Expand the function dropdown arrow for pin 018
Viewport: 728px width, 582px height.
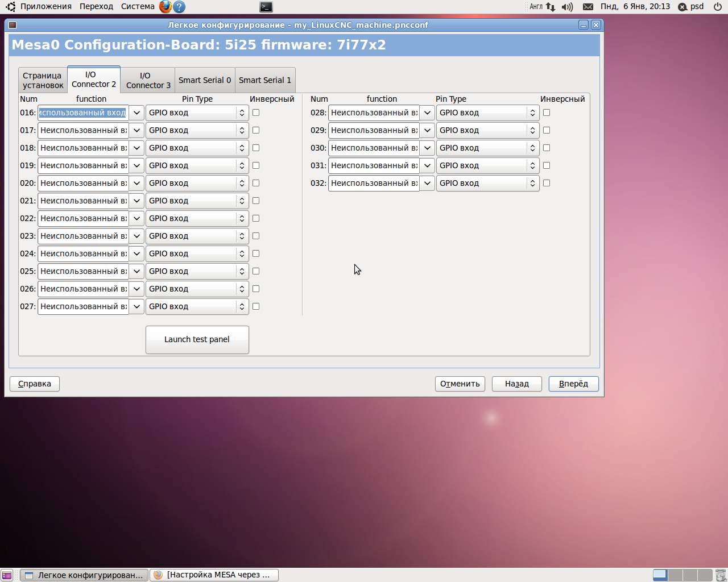coord(136,148)
